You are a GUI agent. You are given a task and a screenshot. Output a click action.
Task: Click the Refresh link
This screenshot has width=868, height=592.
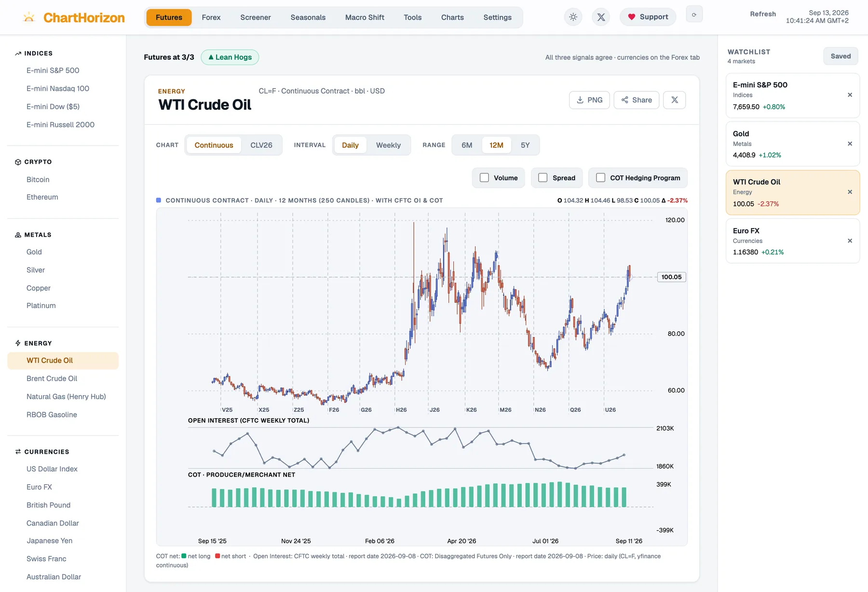763,14
